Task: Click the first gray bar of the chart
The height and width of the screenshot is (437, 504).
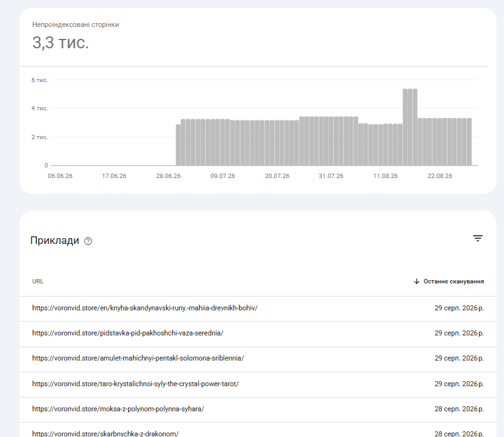Action: coord(178,145)
